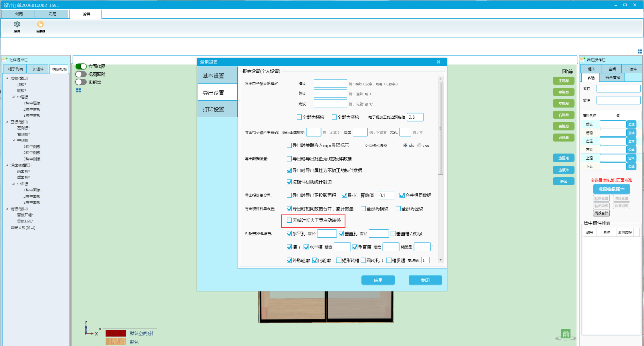
Task: Switch to 正视图 view
Action: [563, 81]
